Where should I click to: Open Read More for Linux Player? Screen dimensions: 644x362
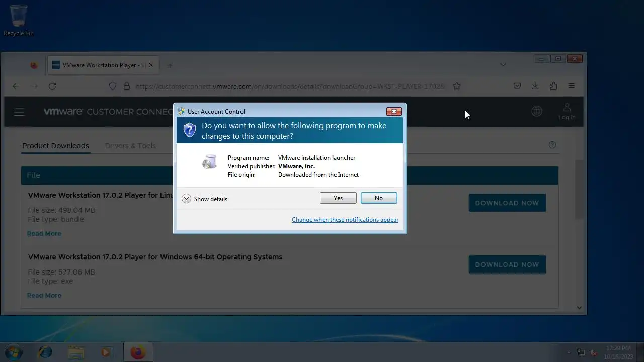(44, 234)
